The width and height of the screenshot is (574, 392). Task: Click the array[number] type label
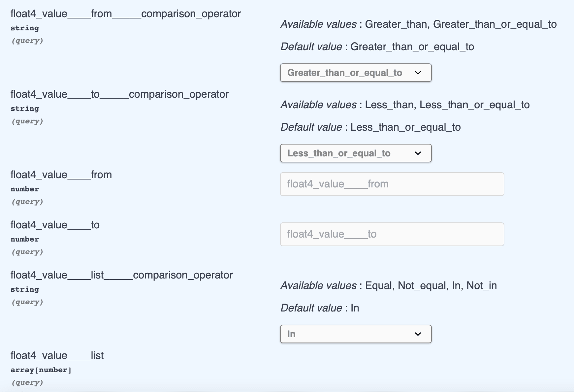[x=41, y=370]
